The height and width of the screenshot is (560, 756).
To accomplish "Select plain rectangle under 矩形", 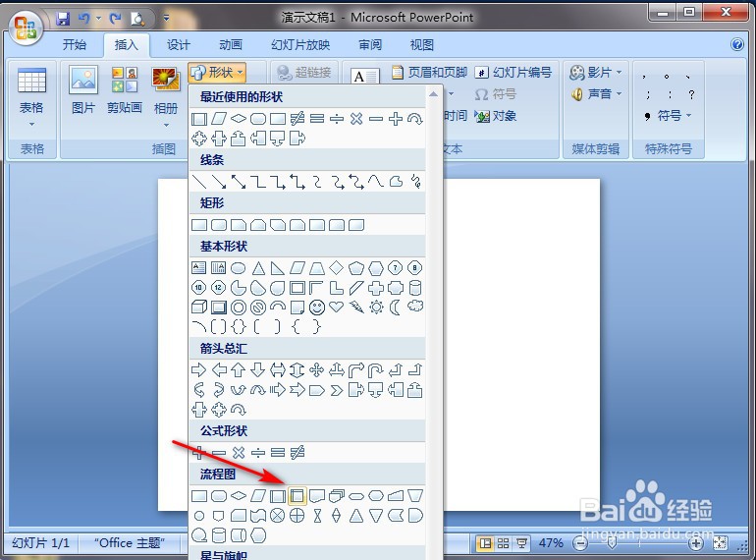I will point(199,225).
